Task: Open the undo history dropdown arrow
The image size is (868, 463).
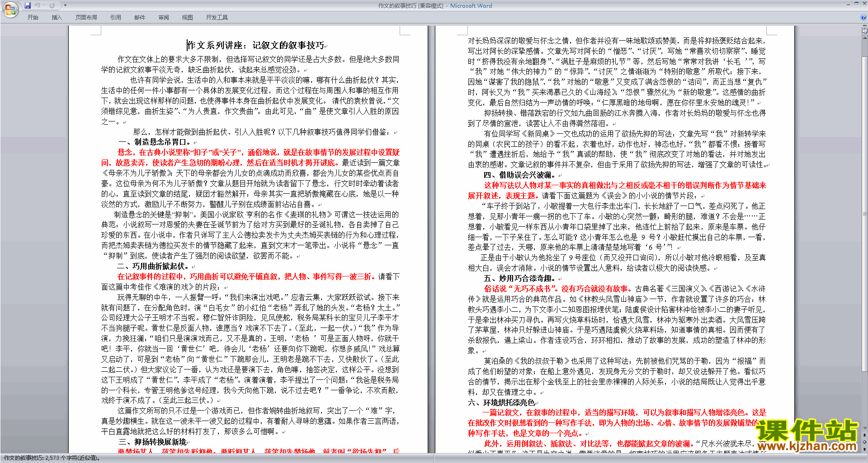Action: click(x=44, y=5)
